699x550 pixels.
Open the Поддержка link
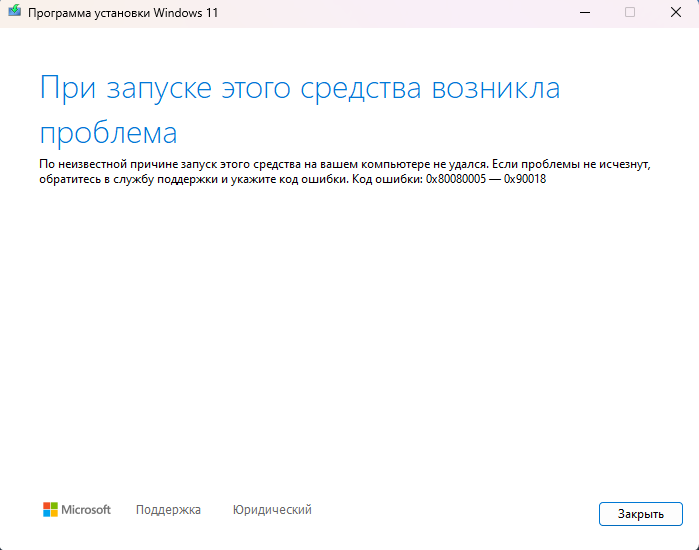(x=168, y=509)
